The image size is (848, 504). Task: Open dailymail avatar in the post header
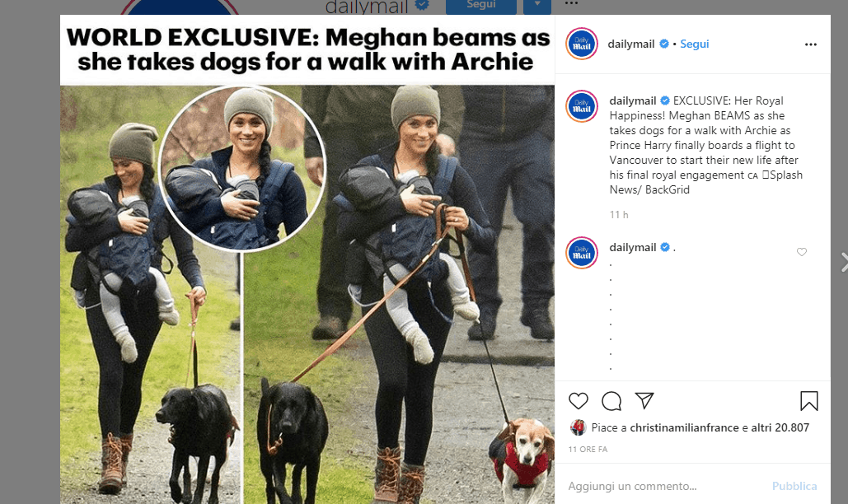(581, 44)
